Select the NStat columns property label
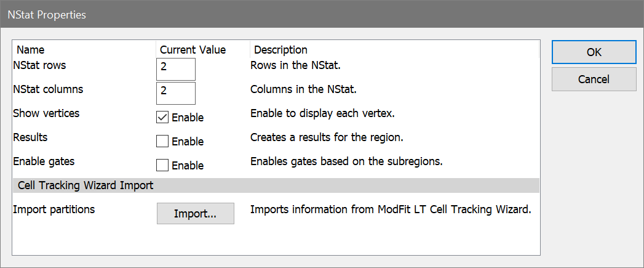The image size is (644, 268). [x=48, y=89]
